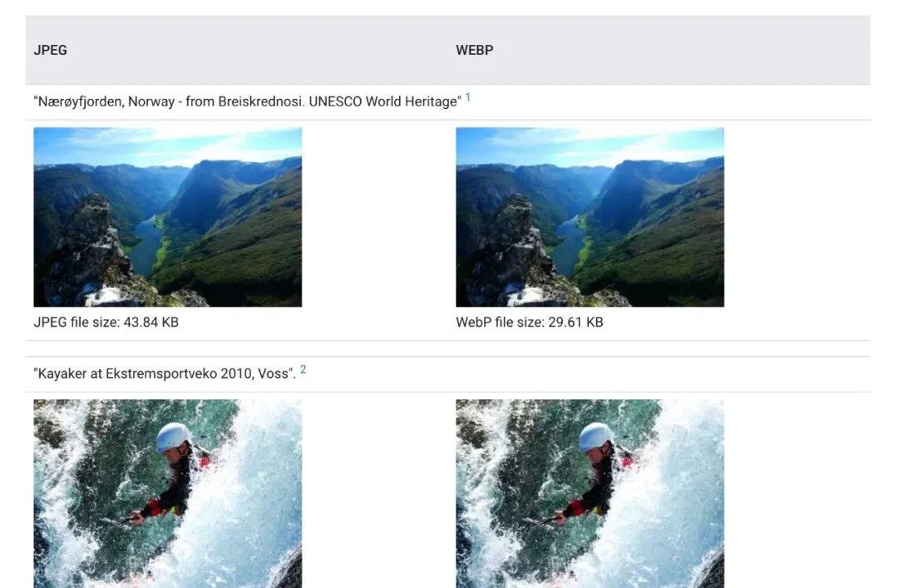Image resolution: width=898 pixels, height=588 pixels.
Task: Open footnote 1 next to the Nærøyfjorden caption
Action: 468,97
